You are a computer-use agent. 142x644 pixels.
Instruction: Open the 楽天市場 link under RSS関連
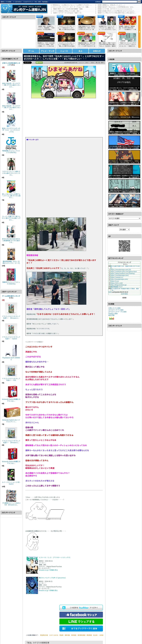(x=111, y=315)
